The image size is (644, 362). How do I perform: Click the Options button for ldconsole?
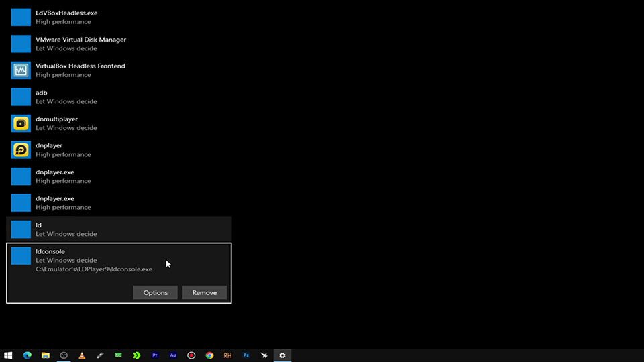[x=155, y=292]
